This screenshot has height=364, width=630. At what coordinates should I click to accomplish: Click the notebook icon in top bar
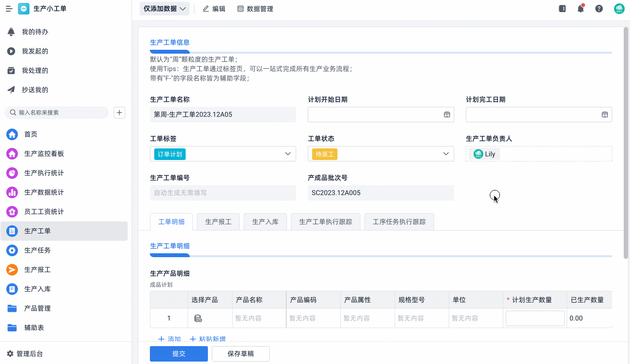coord(562,9)
